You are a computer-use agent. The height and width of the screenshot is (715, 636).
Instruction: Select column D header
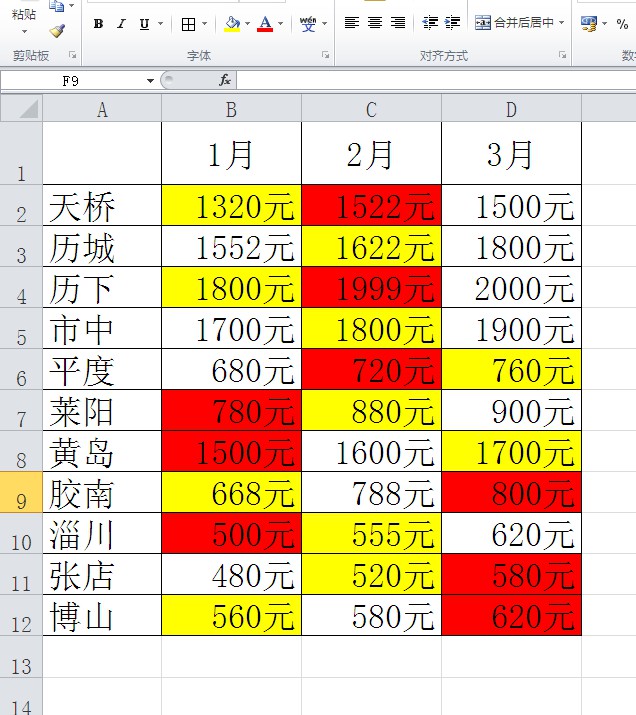coord(511,109)
